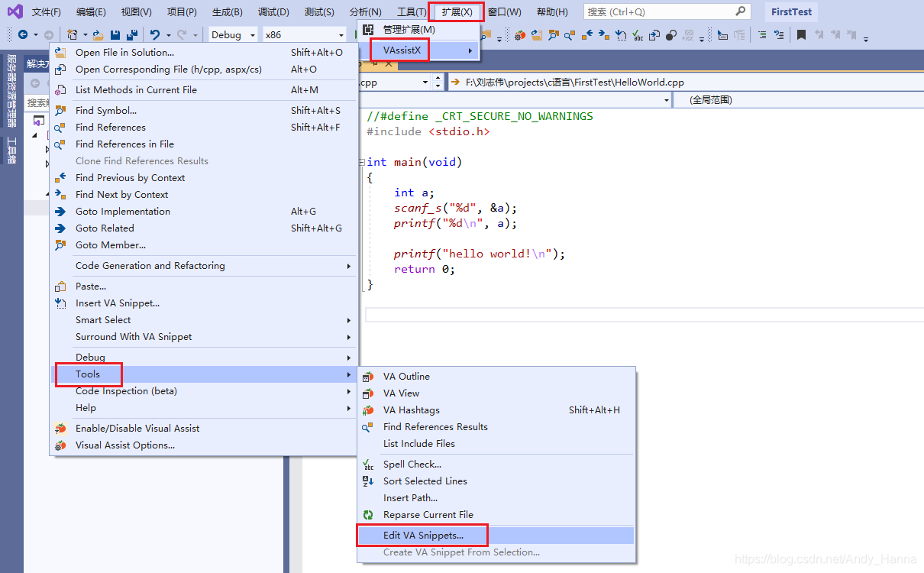Viewport: 924px width, 573px height.
Task: Click the search magnifier icon in search box
Action: pyautogui.click(x=741, y=11)
